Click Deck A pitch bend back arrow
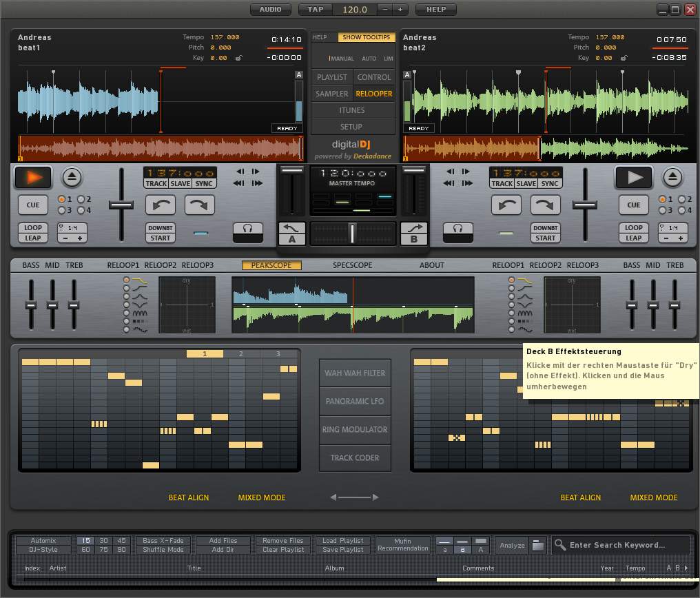The image size is (700, 598). coord(161,205)
